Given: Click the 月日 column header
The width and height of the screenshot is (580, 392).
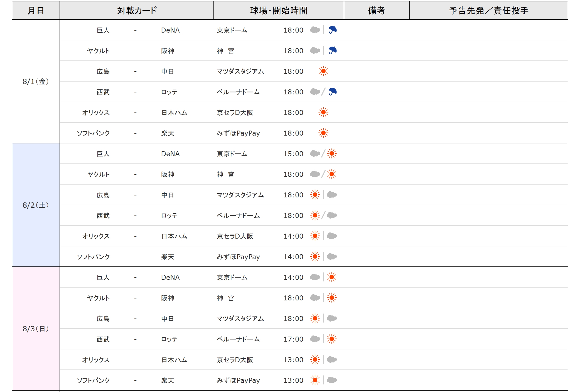Looking at the screenshot, I should tap(36, 10).
